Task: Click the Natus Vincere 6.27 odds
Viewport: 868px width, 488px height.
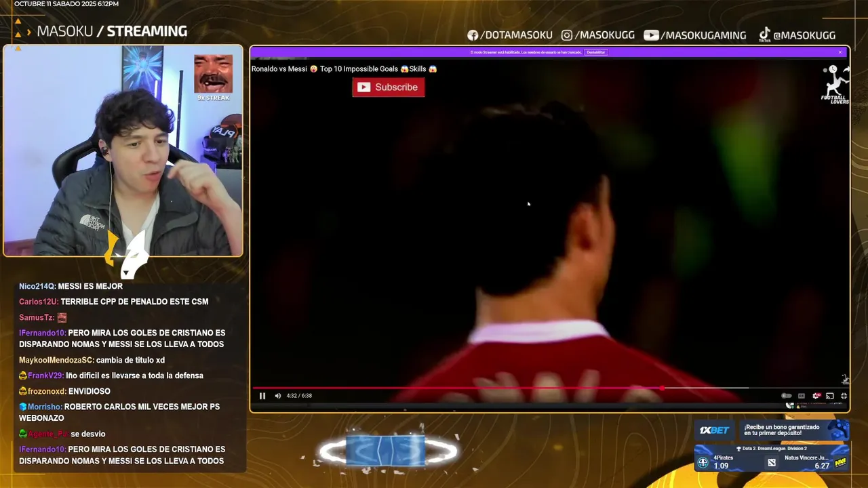Action: [822, 466]
